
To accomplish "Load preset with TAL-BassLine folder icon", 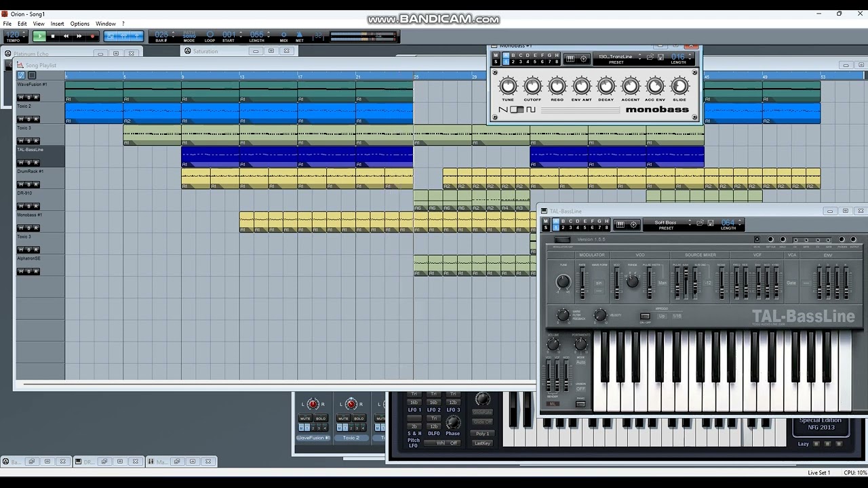I will pyautogui.click(x=700, y=222).
